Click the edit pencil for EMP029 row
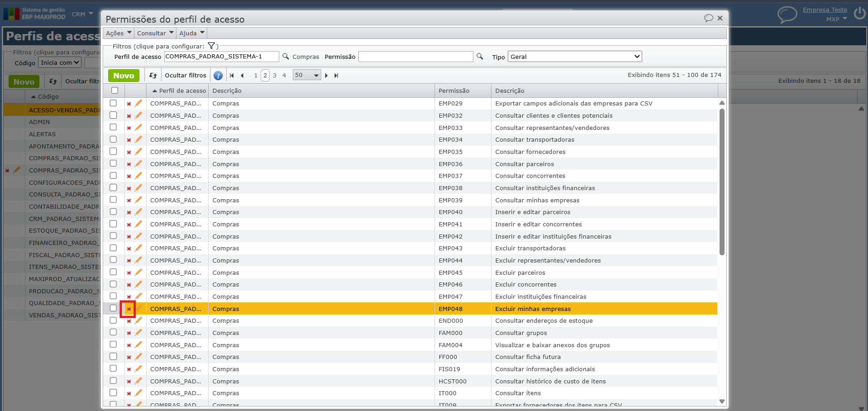The height and width of the screenshot is (411, 868). [138, 103]
